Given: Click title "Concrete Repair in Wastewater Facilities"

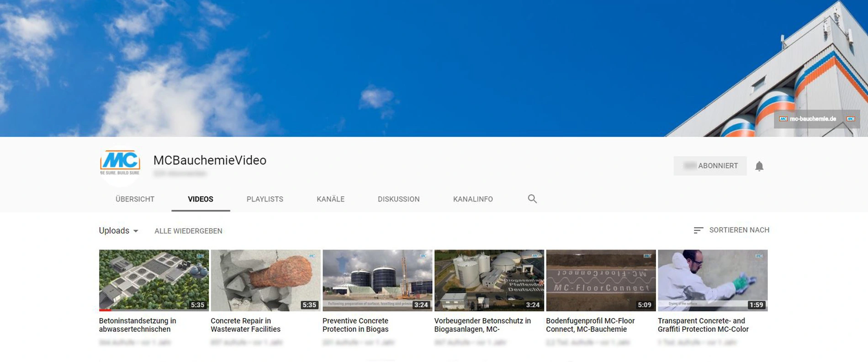Looking at the screenshot, I should (246, 325).
